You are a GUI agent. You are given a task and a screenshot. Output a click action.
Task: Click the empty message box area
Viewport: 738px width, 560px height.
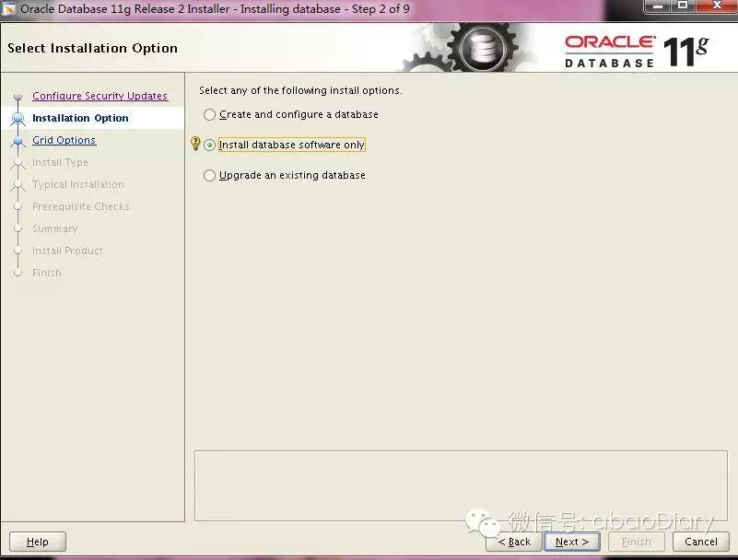[x=461, y=485]
